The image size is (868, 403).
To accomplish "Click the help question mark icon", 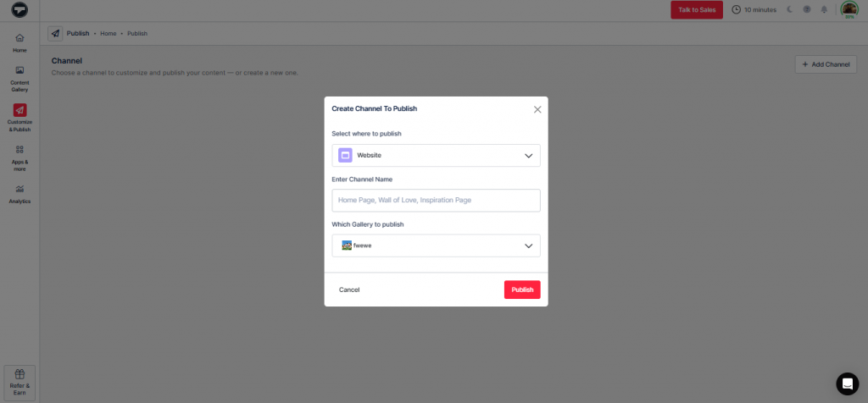I will point(806,10).
